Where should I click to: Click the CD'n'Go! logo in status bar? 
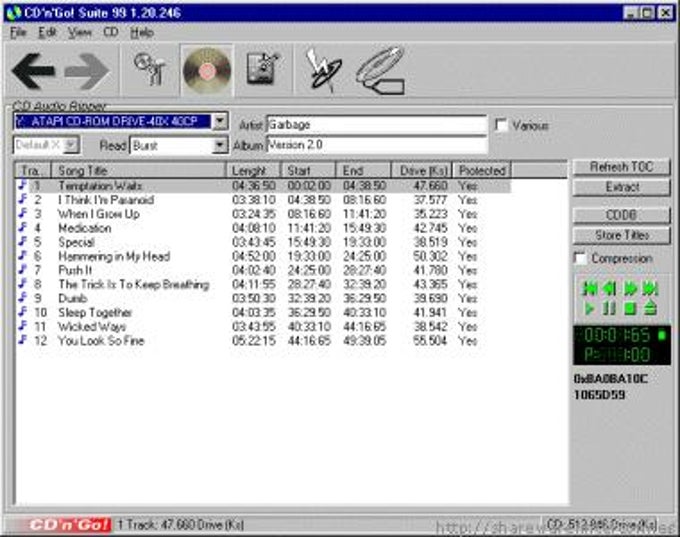pos(69,525)
